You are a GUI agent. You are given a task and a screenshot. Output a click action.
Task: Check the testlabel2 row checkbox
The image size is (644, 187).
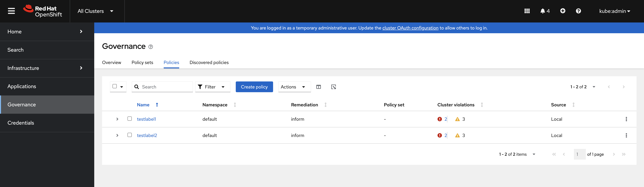tap(129, 135)
